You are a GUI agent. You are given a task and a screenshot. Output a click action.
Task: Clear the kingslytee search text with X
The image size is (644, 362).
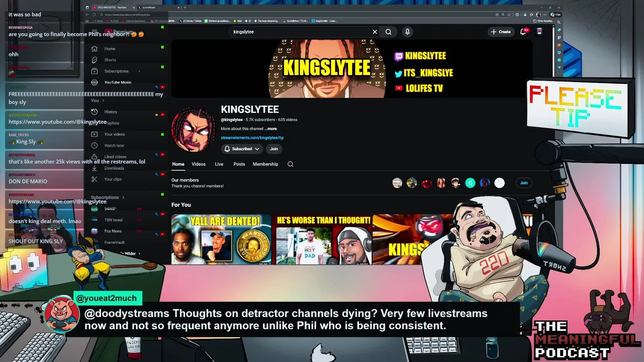(375, 32)
